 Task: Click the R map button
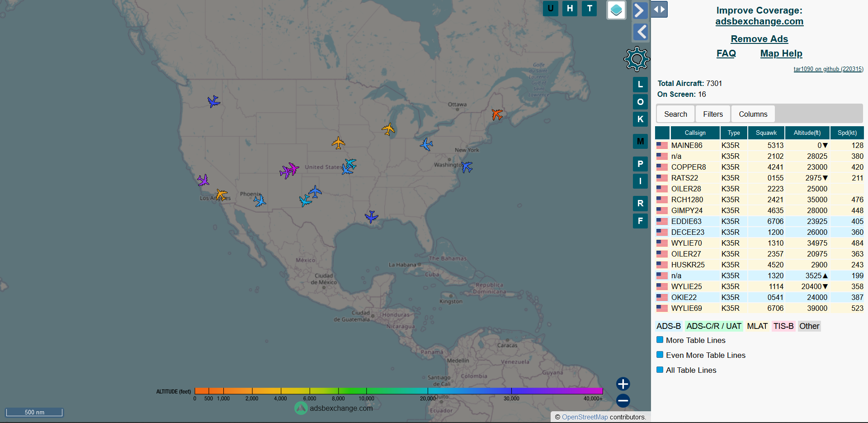(x=640, y=203)
